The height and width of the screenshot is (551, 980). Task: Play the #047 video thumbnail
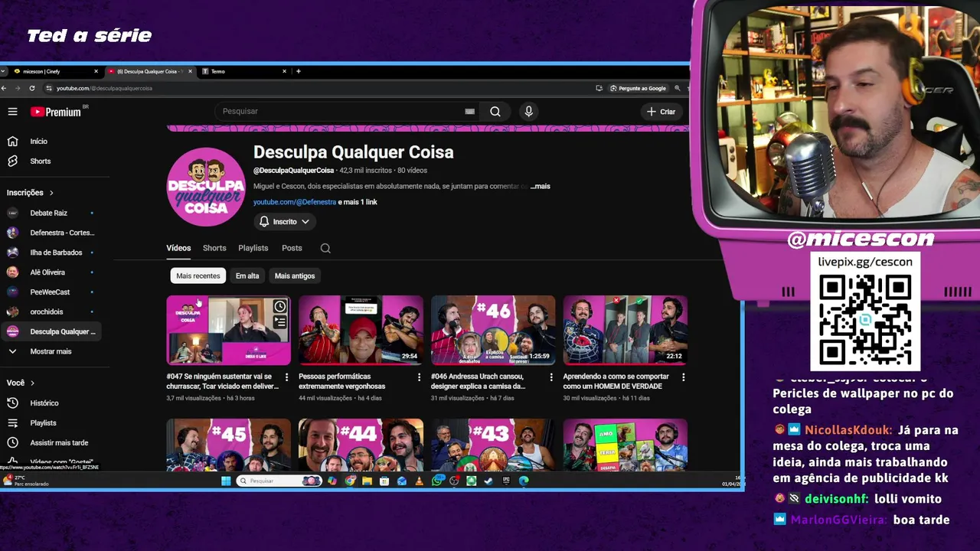[228, 330]
